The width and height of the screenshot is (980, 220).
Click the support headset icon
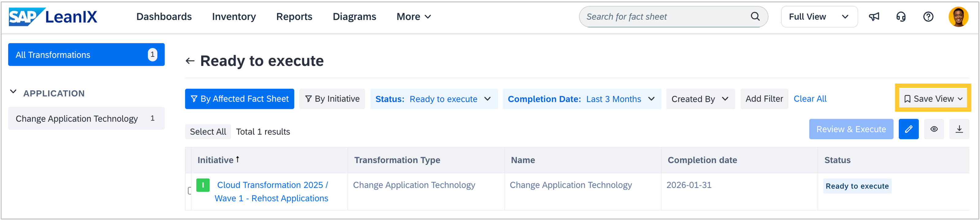[x=901, y=17]
